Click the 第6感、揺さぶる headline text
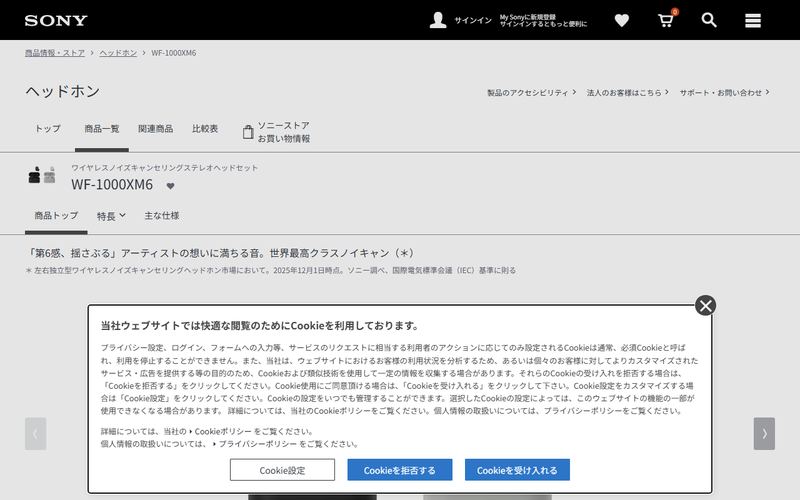The height and width of the screenshot is (500, 800). 220,253
